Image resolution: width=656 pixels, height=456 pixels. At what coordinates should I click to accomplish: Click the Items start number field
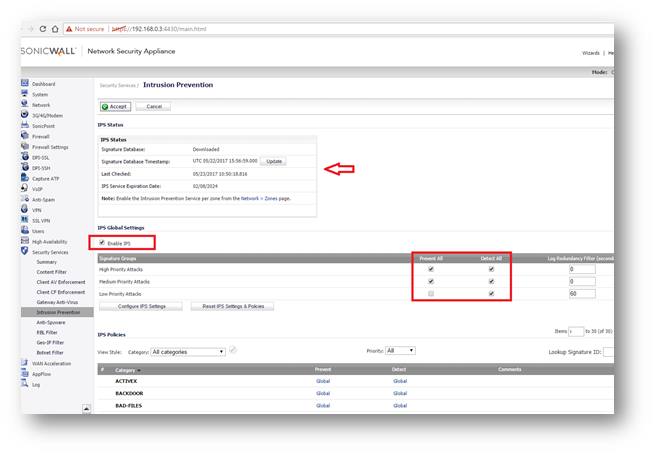tap(576, 331)
